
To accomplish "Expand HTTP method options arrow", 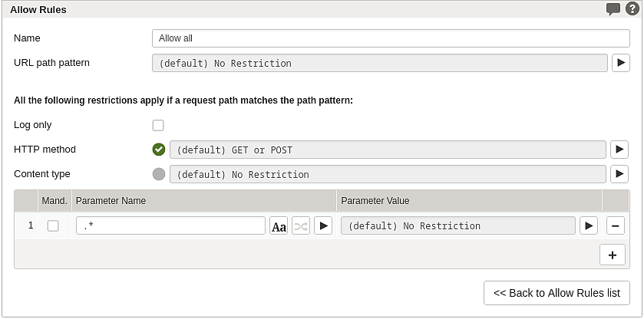I will (x=619, y=150).
